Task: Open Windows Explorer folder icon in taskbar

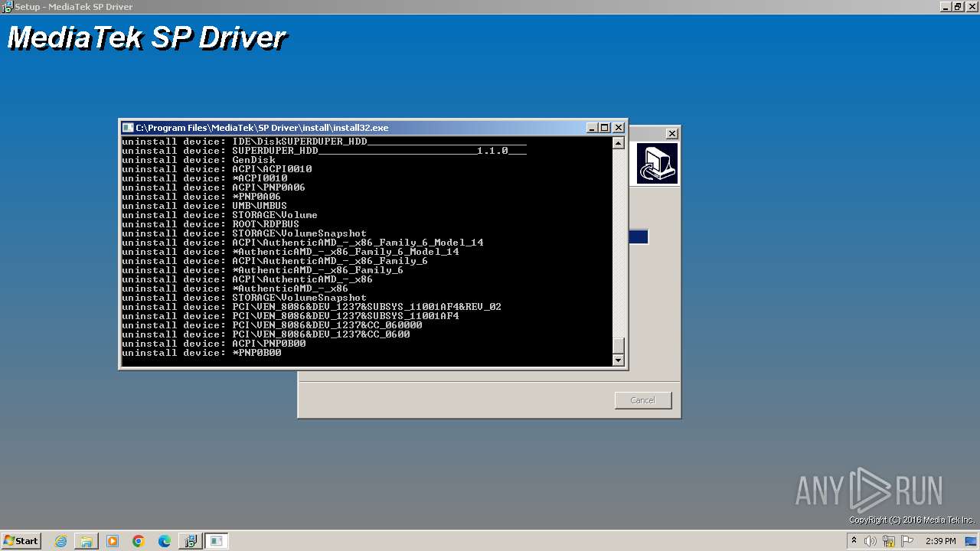Action: coord(87,541)
